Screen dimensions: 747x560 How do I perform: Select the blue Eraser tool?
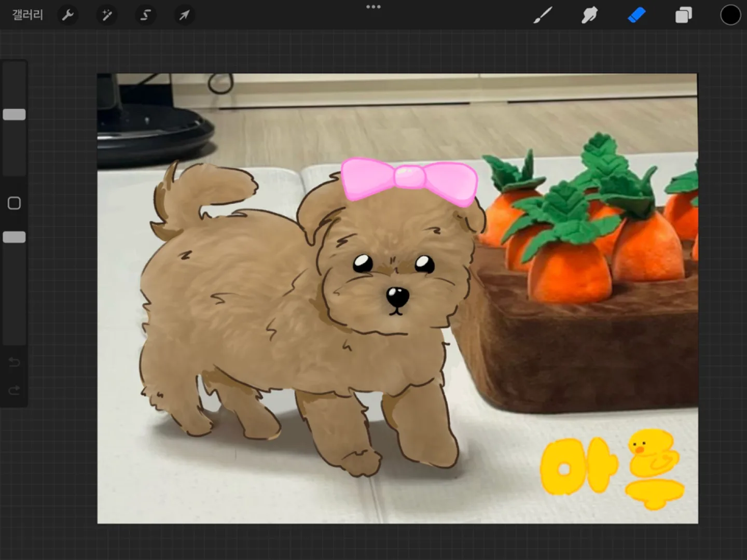[x=637, y=15]
